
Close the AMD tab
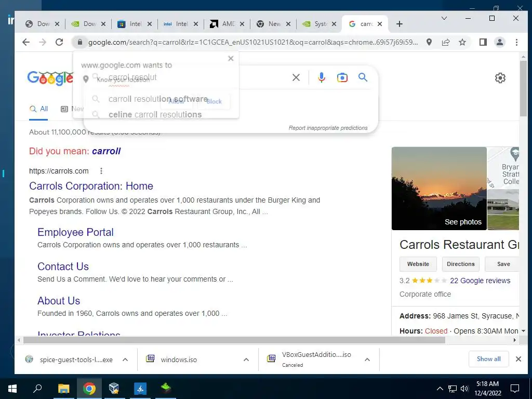point(242,24)
